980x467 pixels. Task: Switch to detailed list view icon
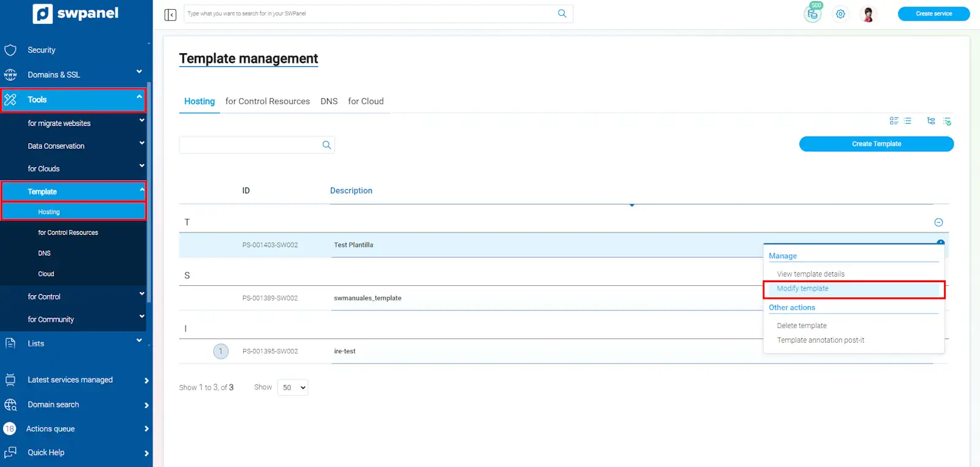coord(894,121)
